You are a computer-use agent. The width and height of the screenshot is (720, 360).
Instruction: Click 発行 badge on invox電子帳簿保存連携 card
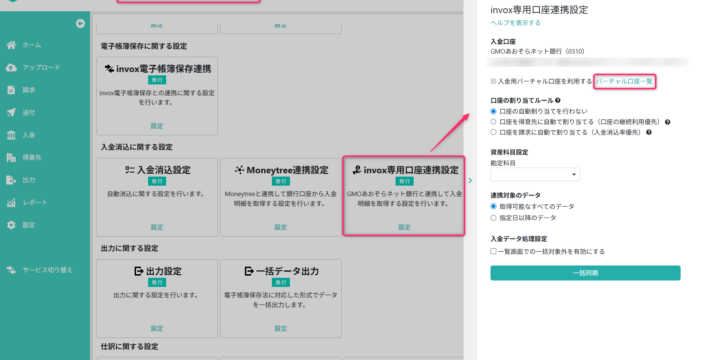[x=157, y=80]
